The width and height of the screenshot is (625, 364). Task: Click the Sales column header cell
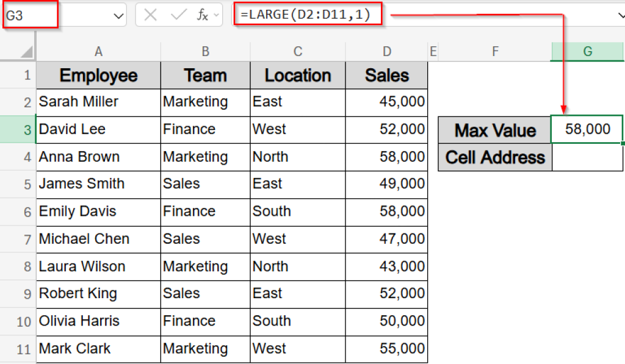pyautogui.click(x=386, y=76)
